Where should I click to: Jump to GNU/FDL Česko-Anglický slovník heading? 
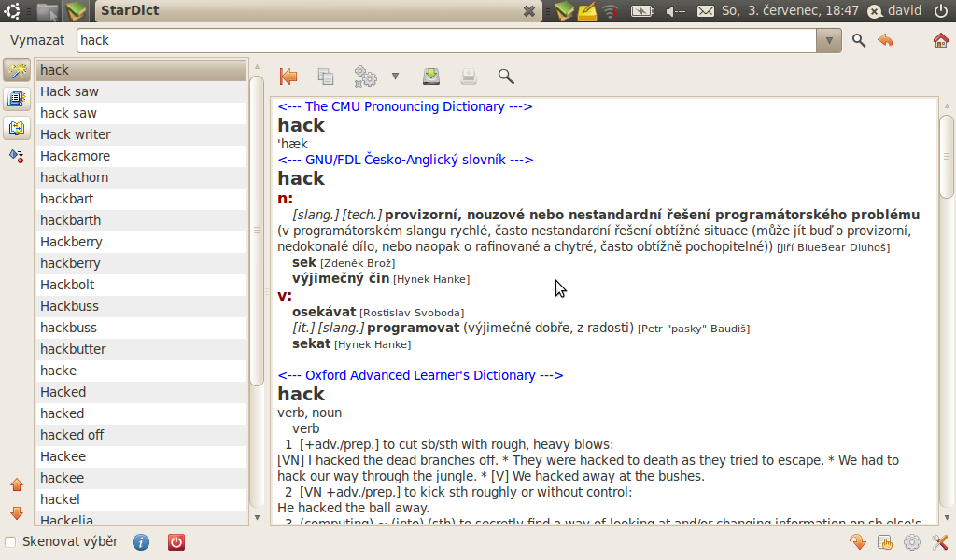(x=405, y=160)
